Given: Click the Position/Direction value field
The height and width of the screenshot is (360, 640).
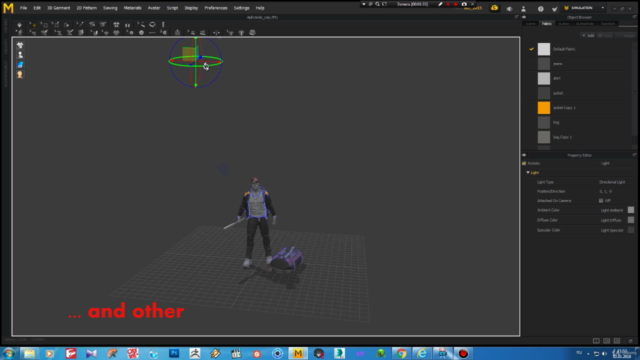Looking at the screenshot, I should pos(605,191).
